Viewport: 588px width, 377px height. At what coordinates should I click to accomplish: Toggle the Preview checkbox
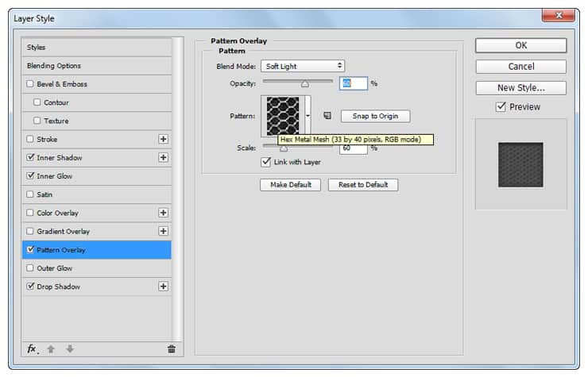501,107
